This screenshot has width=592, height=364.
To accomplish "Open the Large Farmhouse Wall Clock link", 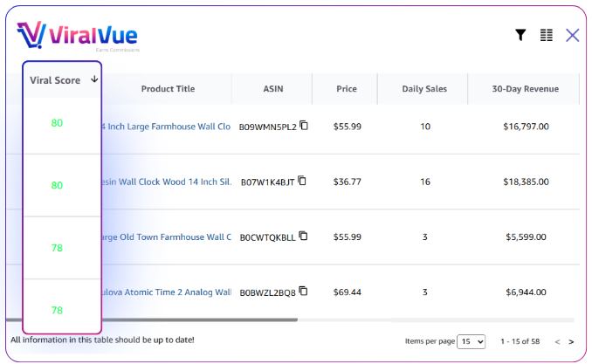I will [x=166, y=127].
